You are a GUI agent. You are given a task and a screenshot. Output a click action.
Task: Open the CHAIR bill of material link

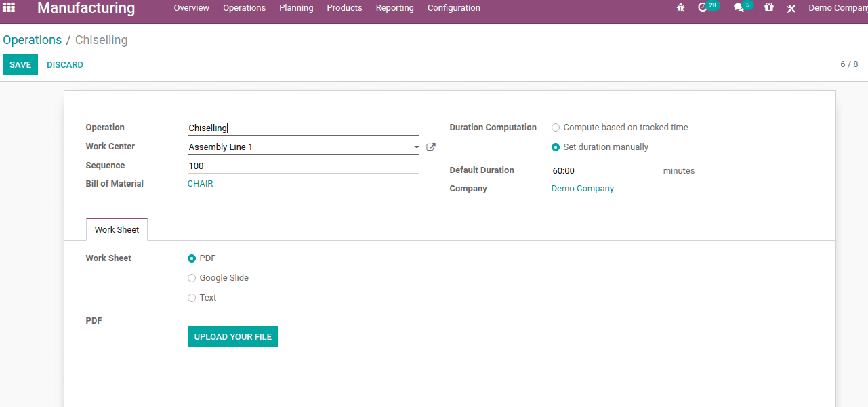pos(201,184)
